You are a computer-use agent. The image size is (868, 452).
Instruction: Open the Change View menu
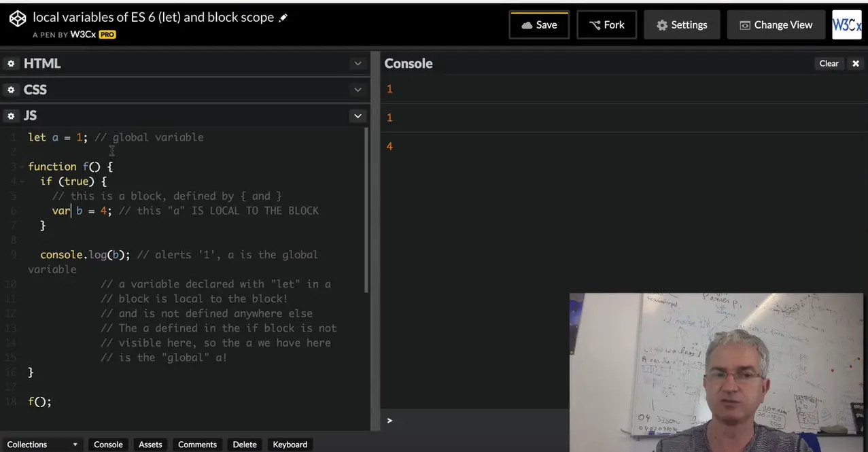click(776, 24)
